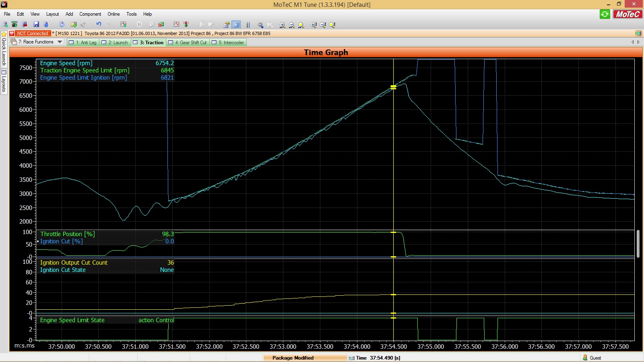Select the Engine Speed Limit State label

click(x=72, y=320)
